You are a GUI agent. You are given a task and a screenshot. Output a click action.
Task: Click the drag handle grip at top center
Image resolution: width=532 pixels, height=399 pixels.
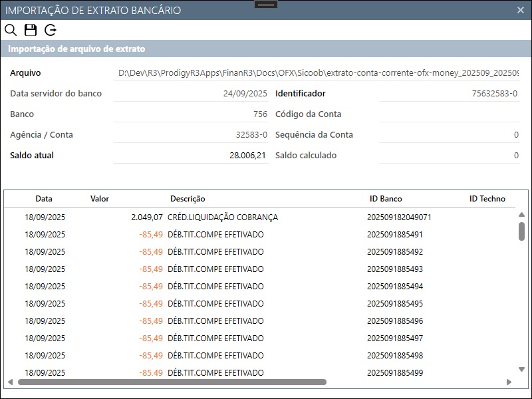tap(266, 5)
